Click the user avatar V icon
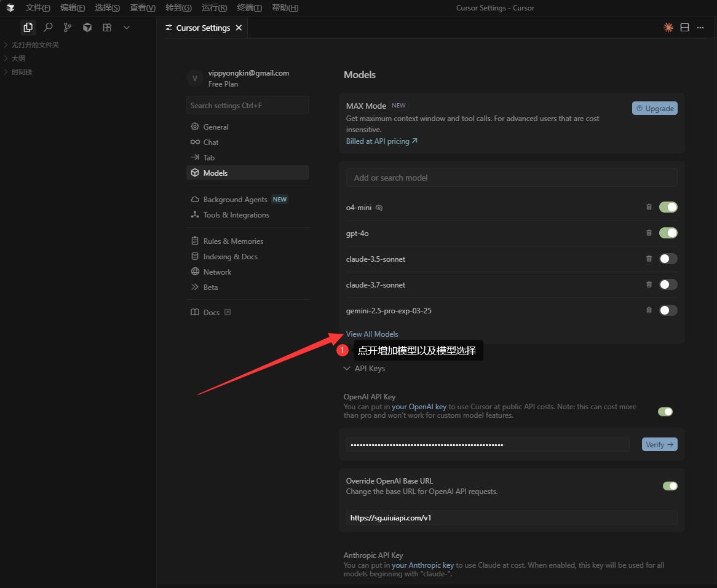717x588 pixels. click(x=195, y=78)
